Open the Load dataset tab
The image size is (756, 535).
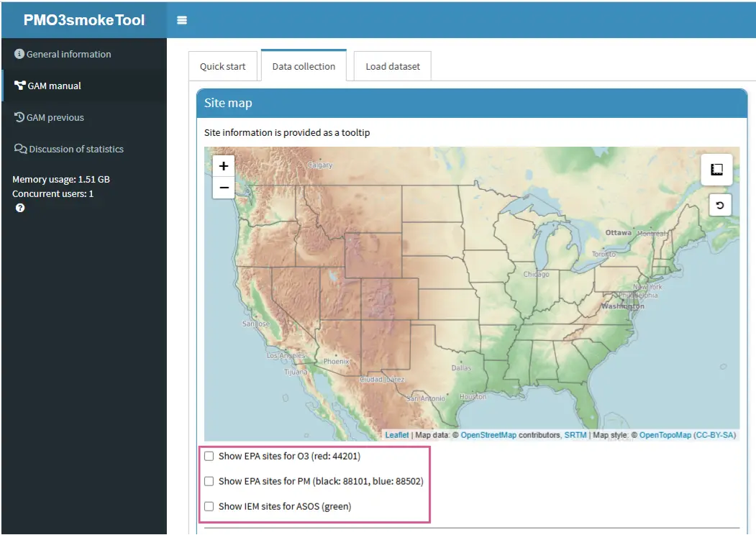tap(393, 66)
